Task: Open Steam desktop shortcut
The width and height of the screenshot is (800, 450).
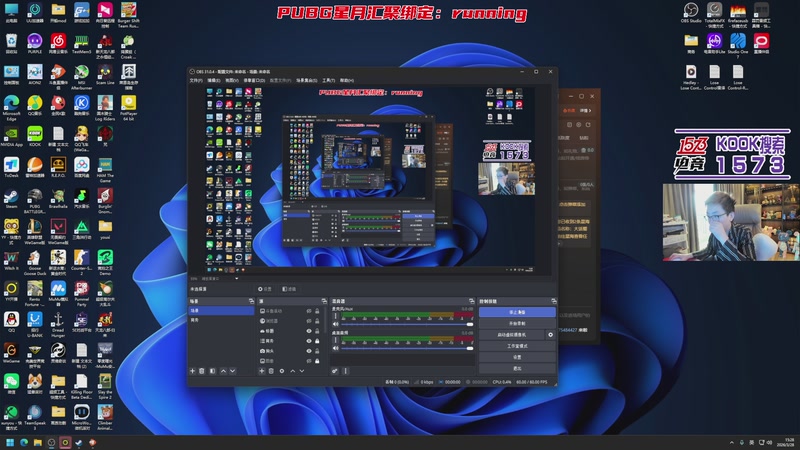Action: 11,198
